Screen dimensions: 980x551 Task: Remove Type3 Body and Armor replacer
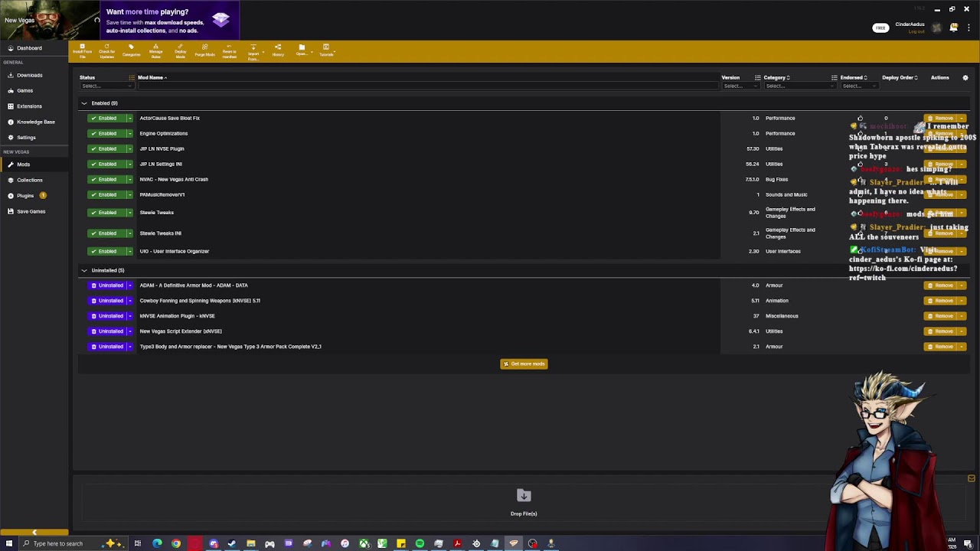(x=941, y=347)
